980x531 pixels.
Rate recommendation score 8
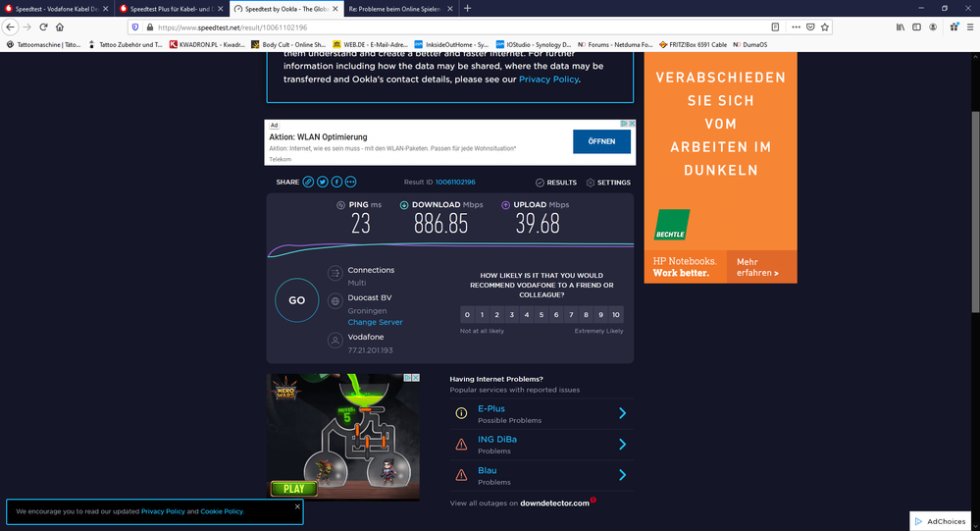[x=587, y=315]
